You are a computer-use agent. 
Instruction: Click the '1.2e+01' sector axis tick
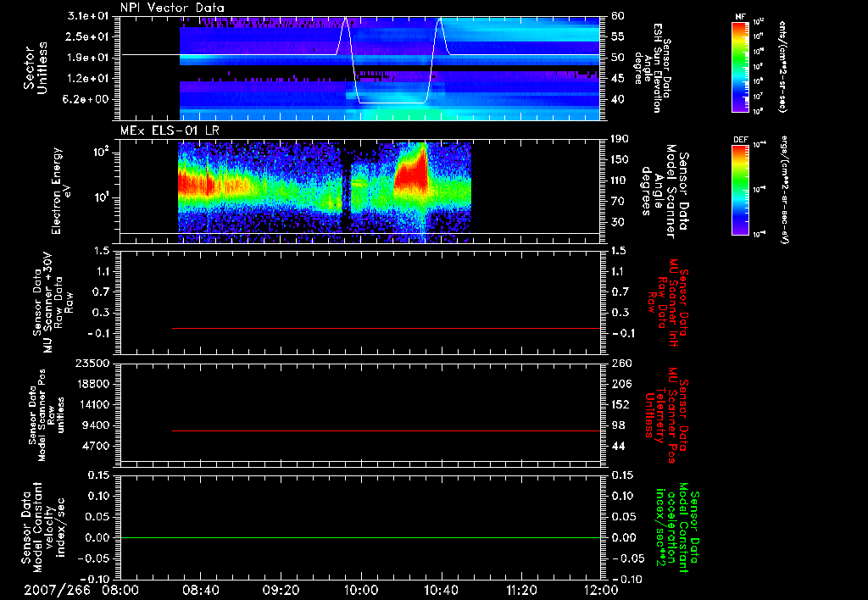click(x=88, y=79)
